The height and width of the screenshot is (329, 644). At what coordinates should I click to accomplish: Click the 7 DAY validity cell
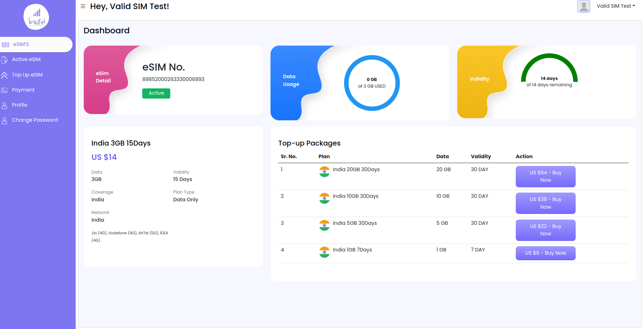pyautogui.click(x=478, y=250)
